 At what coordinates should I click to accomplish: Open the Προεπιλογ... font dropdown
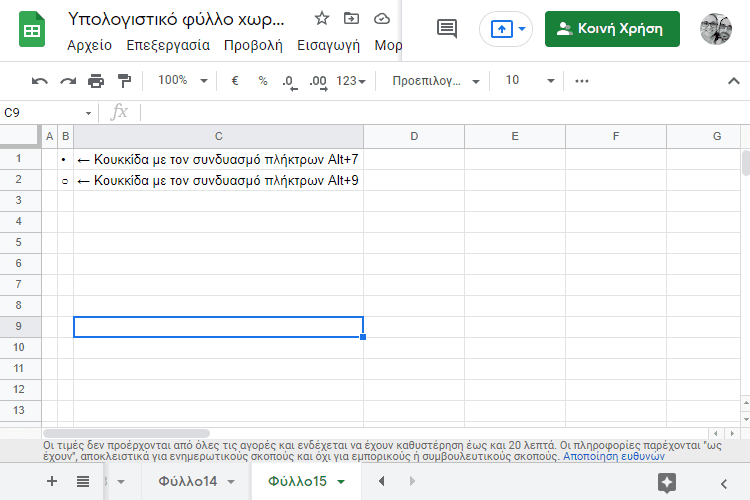435,81
